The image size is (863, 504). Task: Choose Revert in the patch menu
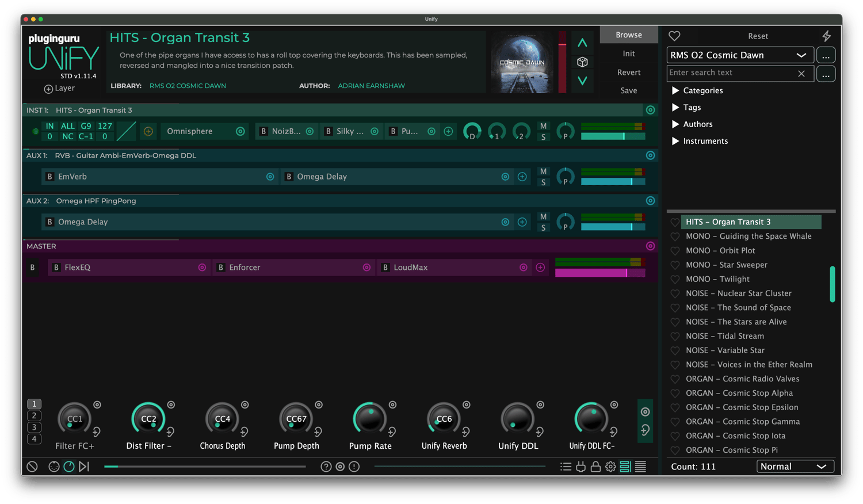pyautogui.click(x=629, y=72)
